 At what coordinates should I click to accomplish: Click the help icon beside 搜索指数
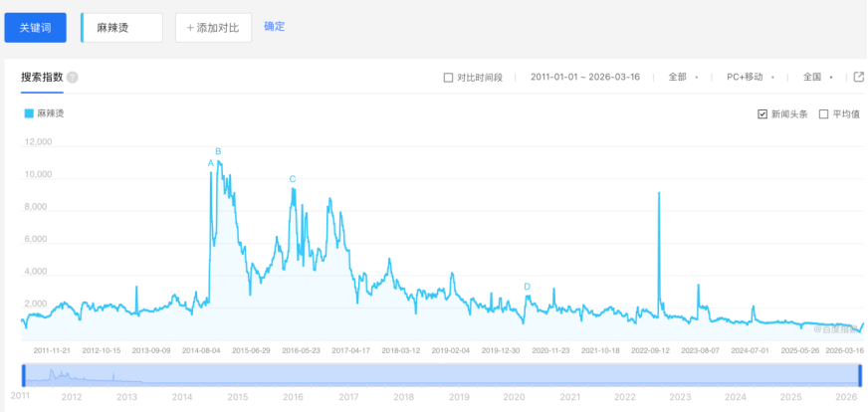pos(73,78)
